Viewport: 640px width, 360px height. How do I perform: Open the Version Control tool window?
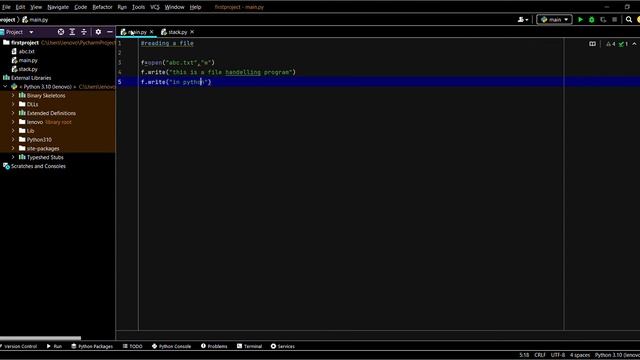18,346
